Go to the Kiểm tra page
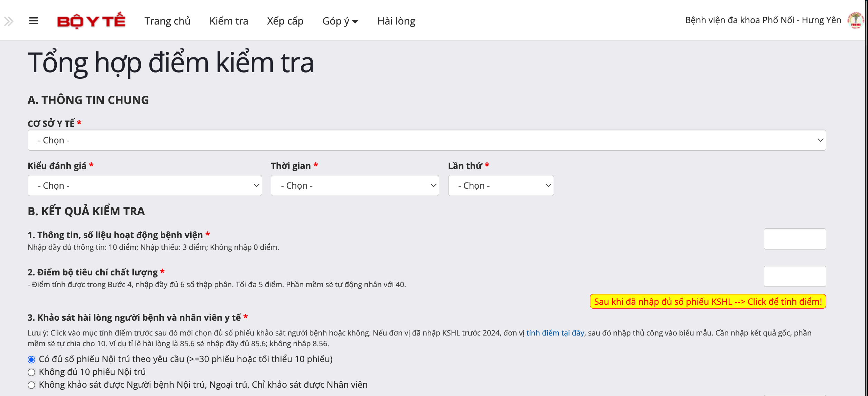Viewport: 868px width, 396px height. 229,21
